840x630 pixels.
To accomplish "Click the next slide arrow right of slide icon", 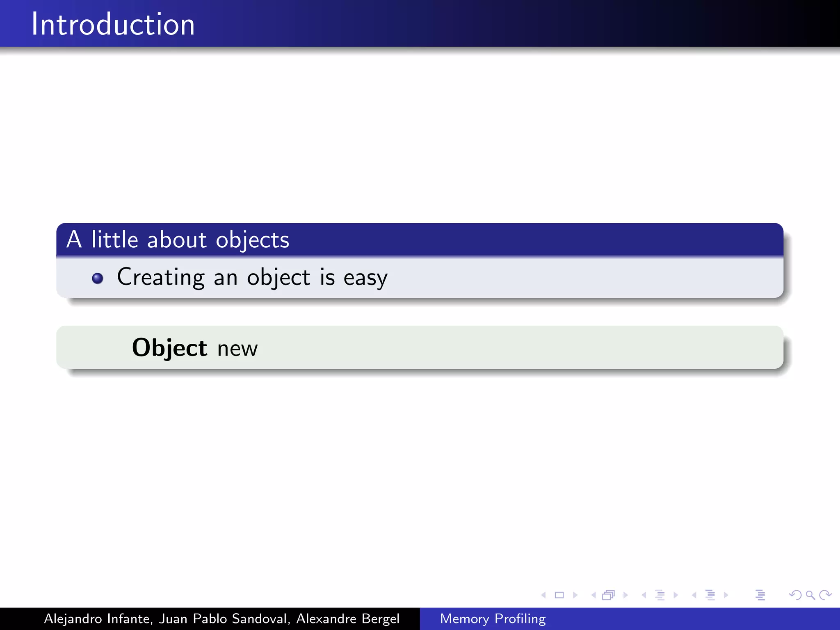I will (575, 595).
